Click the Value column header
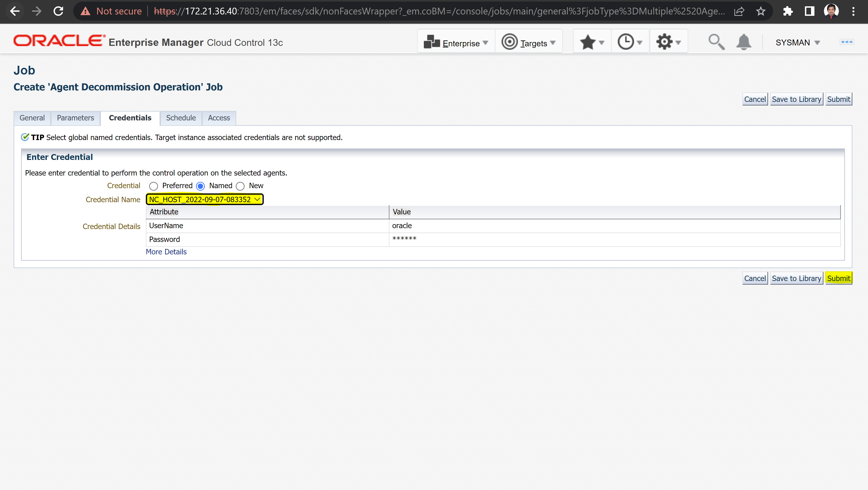Image resolution: width=868 pixels, height=490 pixels. pos(615,212)
